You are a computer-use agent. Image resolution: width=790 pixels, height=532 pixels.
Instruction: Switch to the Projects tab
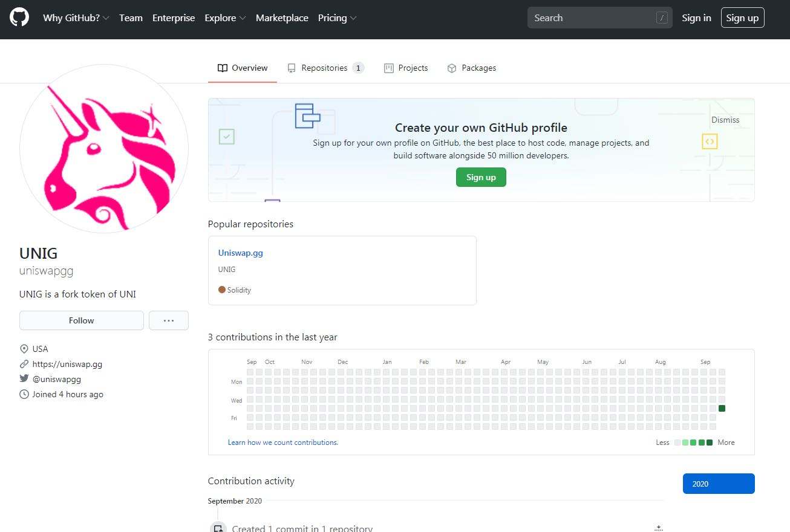click(406, 68)
